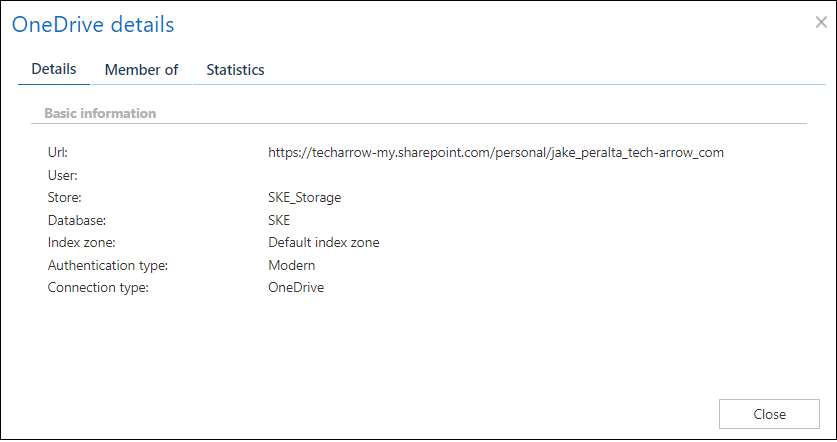Select the Modern authentication value
837x442 pixels.
291,265
